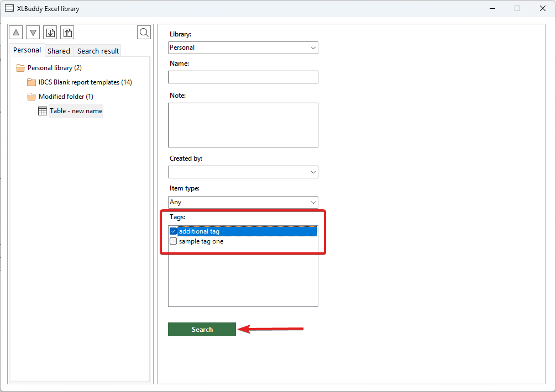Click the move down arrow icon

click(x=33, y=33)
